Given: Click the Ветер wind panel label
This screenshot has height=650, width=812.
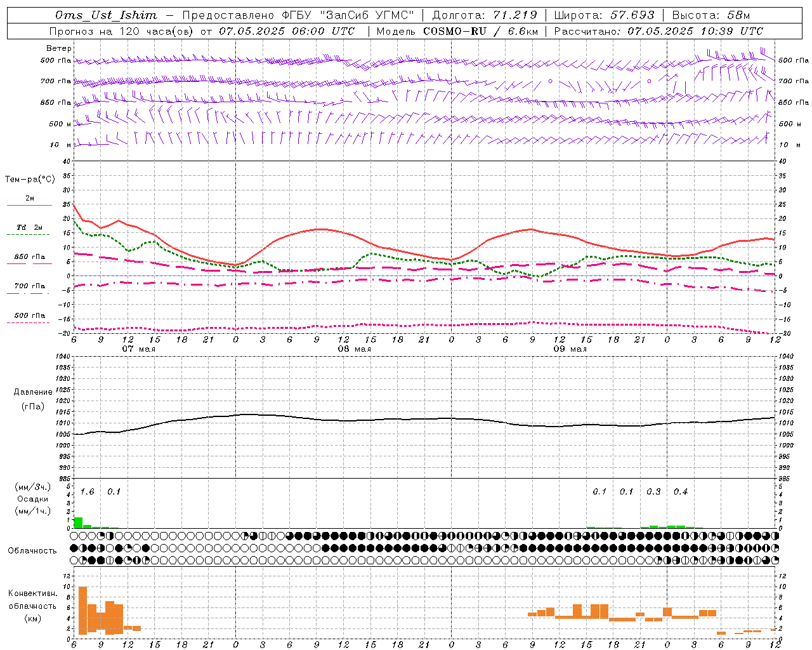Looking at the screenshot, I should pyautogui.click(x=59, y=48).
